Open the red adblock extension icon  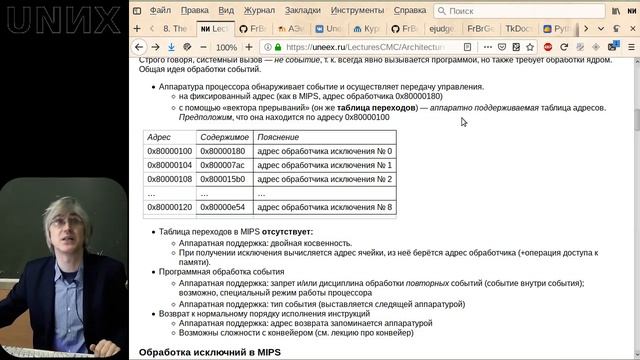pyautogui.click(x=548, y=47)
